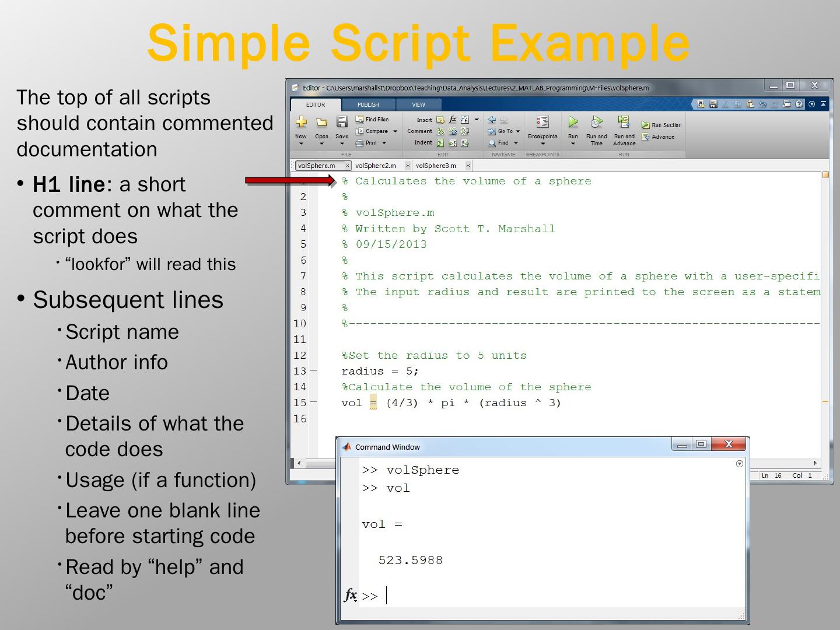Click the Command Window fx function browser icon

tap(350, 595)
